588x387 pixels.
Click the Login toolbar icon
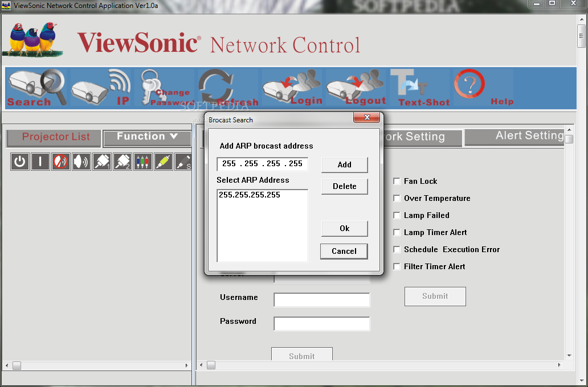coord(292,88)
